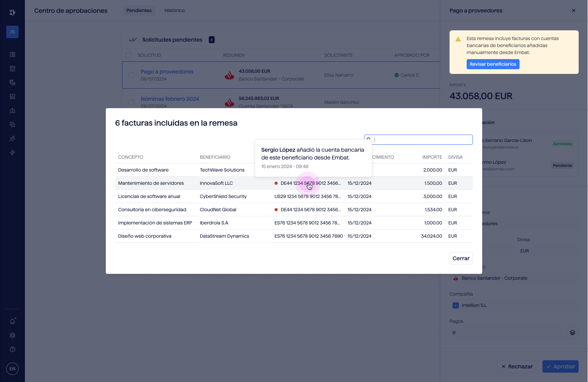Click Revisar beneficiarios button
The height and width of the screenshot is (382, 588).
coord(493,64)
